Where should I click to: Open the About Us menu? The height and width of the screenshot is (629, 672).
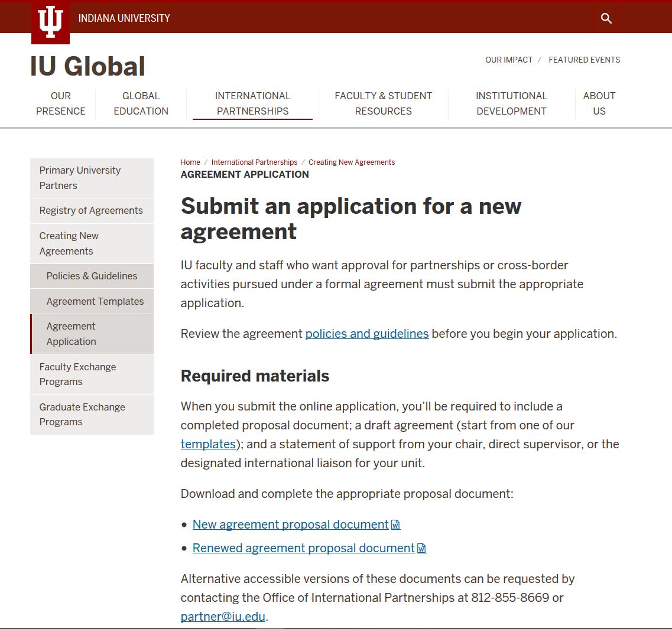599,103
